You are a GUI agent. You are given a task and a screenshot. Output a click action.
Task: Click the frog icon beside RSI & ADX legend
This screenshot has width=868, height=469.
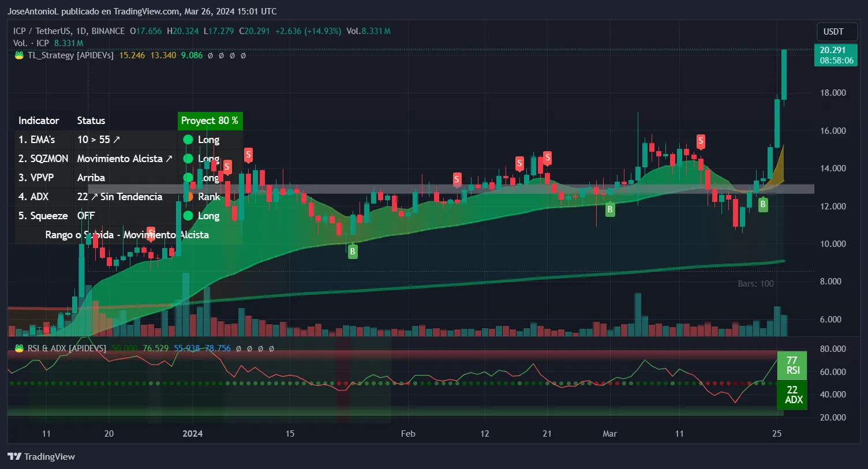coord(19,348)
